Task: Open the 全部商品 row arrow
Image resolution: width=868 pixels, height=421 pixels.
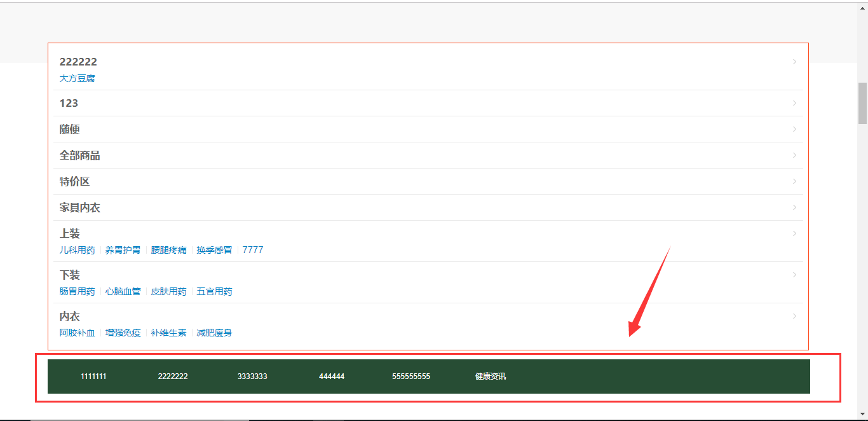Action: click(x=794, y=155)
